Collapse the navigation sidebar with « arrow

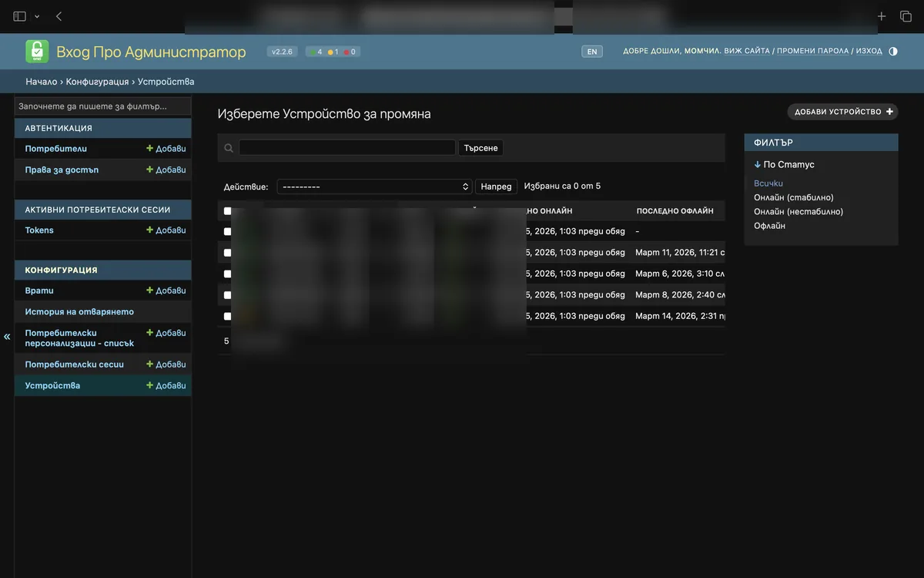tap(7, 337)
